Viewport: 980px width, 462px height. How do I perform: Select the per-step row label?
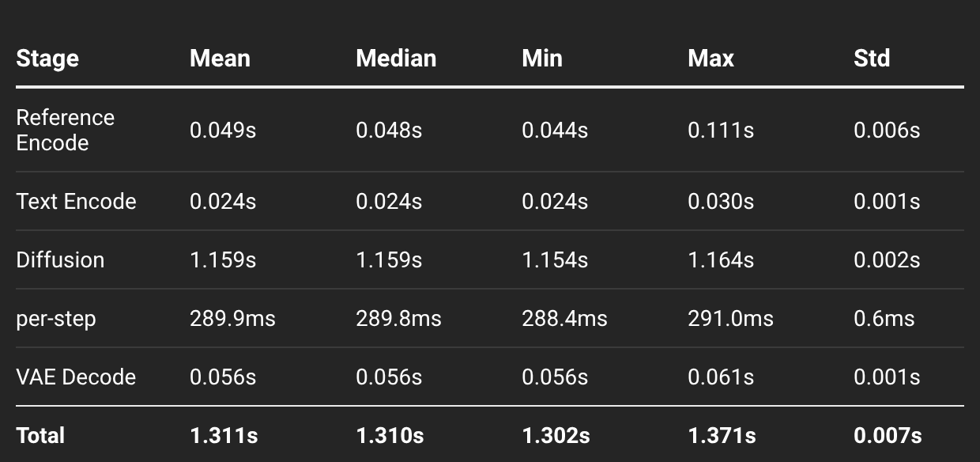(x=56, y=319)
